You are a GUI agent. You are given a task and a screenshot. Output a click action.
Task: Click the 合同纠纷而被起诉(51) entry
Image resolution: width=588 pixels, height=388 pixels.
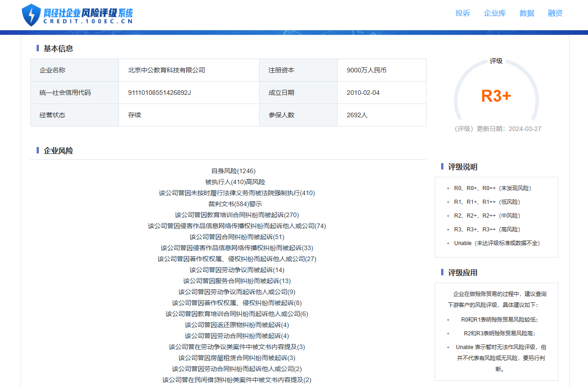[237, 237]
